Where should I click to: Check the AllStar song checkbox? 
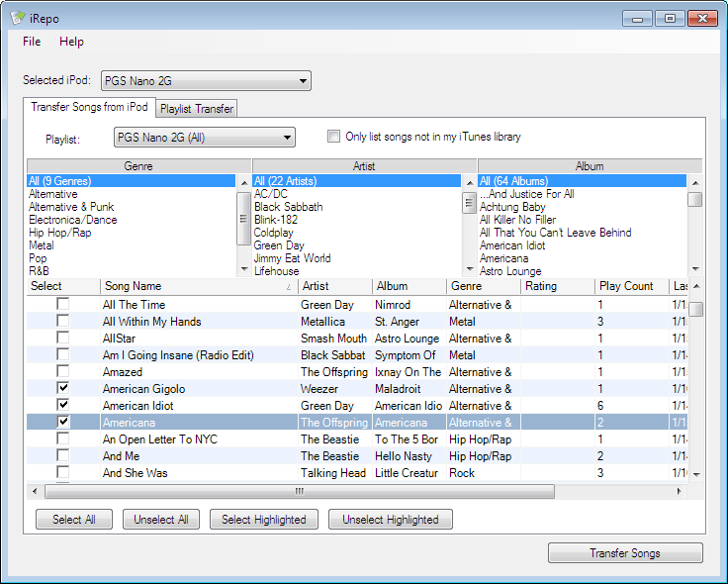point(62,338)
